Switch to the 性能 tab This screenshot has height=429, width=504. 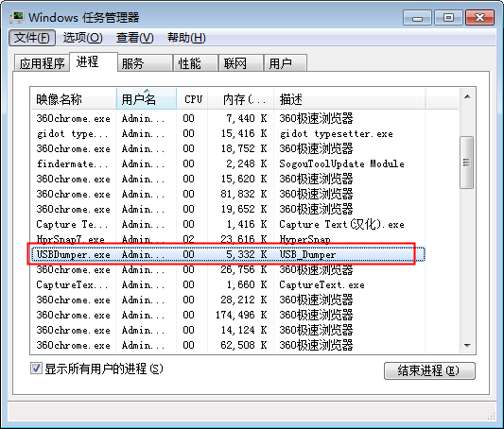tap(196, 63)
